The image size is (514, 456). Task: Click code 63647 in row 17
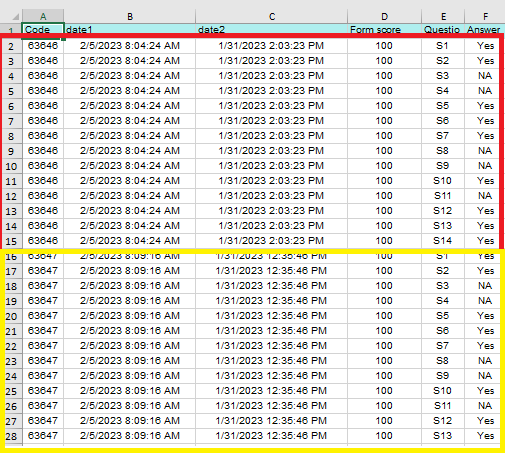coord(43,271)
